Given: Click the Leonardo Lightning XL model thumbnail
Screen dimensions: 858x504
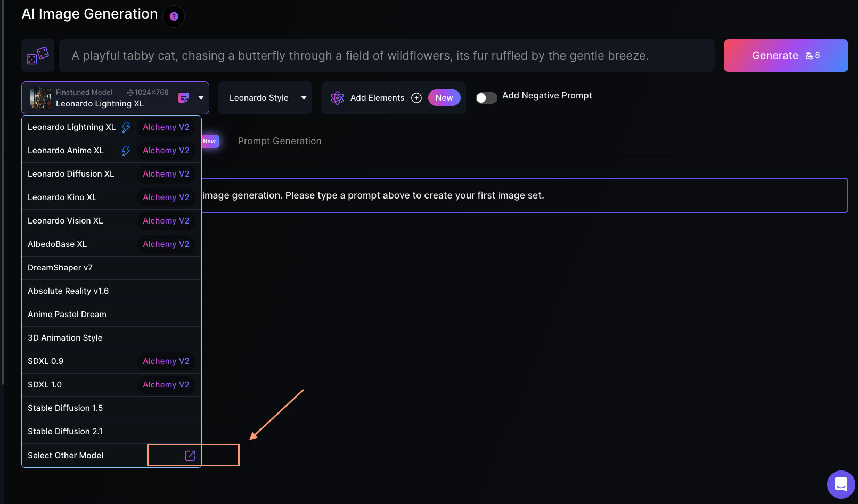Looking at the screenshot, I should [x=40, y=98].
